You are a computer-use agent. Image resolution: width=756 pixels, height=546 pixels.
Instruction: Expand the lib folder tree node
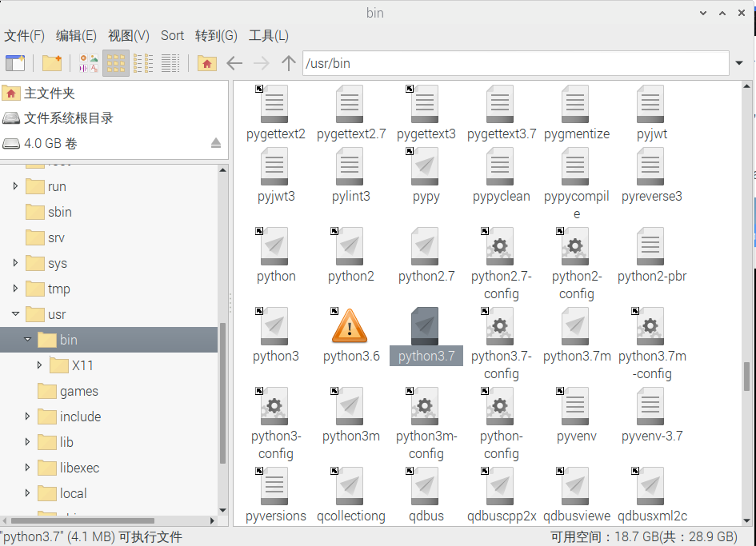point(27,441)
